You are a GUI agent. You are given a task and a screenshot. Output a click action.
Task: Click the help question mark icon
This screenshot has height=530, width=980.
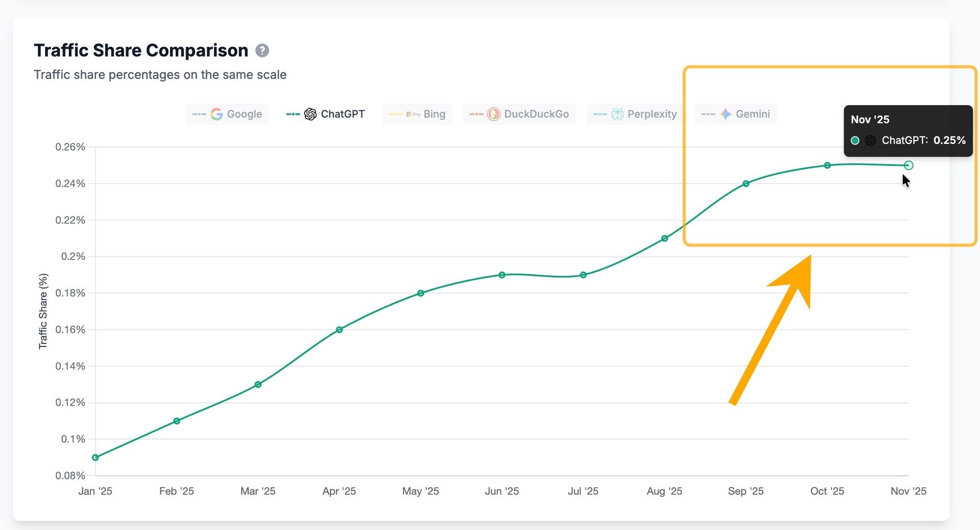262,51
